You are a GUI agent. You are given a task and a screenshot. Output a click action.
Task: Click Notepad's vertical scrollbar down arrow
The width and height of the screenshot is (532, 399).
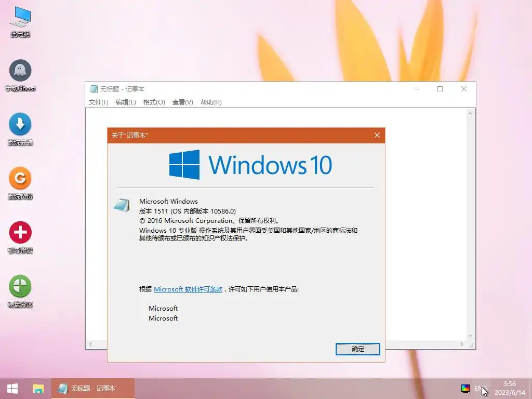click(x=470, y=336)
